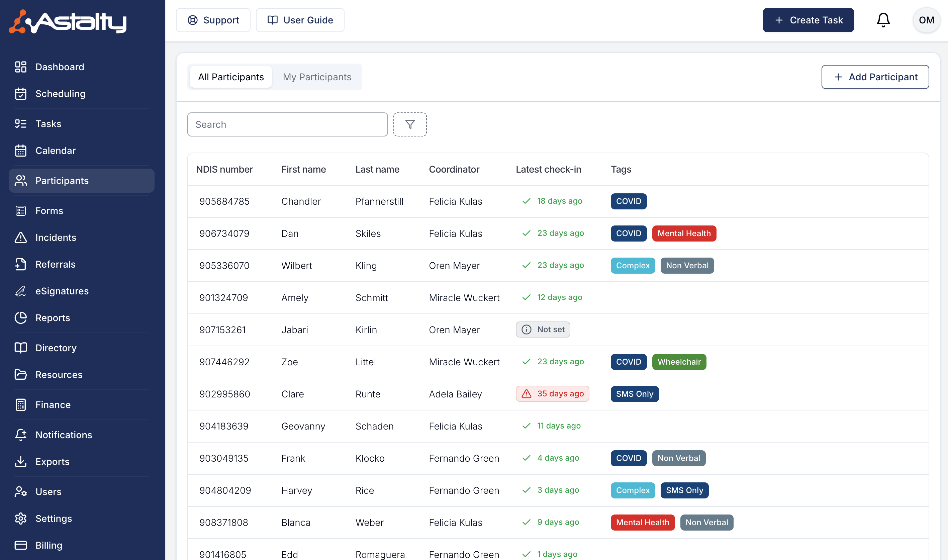Image resolution: width=948 pixels, height=560 pixels.
Task: Open the Finance calculator icon
Action: [x=20, y=404]
